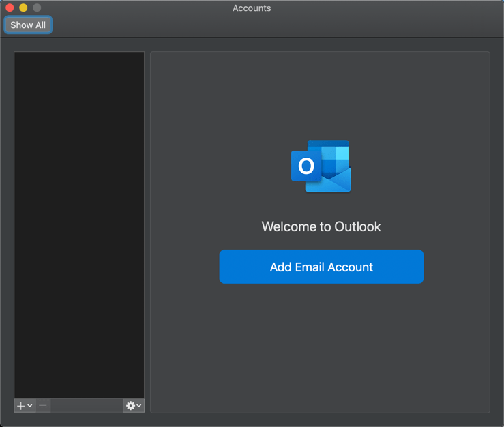Select the empty accounts list pane
504x427 pixels.
79,225
